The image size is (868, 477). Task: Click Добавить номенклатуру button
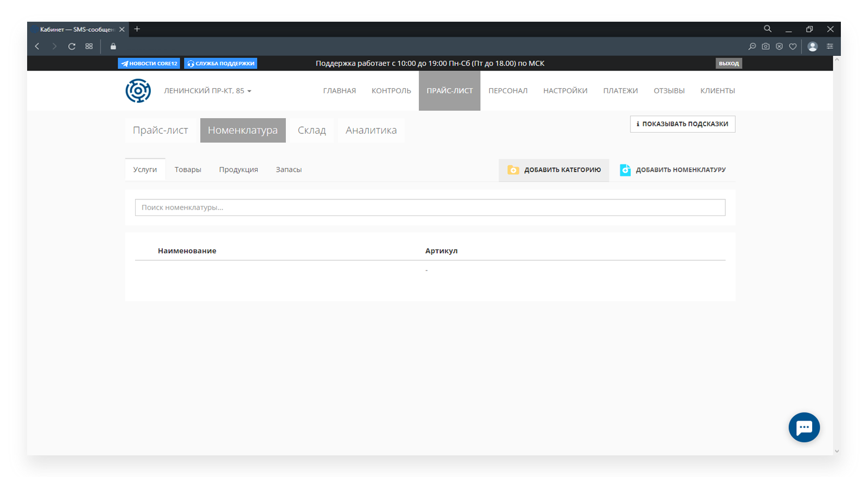click(x=673, y=170)
